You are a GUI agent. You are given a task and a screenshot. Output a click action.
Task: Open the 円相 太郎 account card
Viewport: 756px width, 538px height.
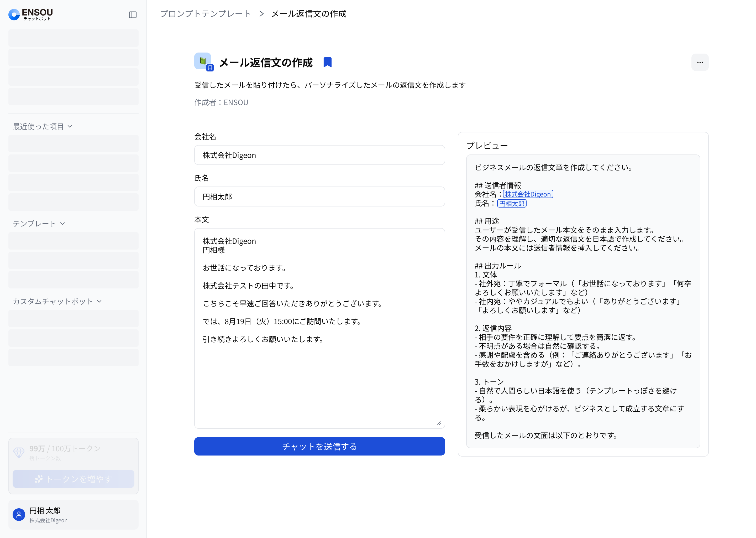point(73,514)
